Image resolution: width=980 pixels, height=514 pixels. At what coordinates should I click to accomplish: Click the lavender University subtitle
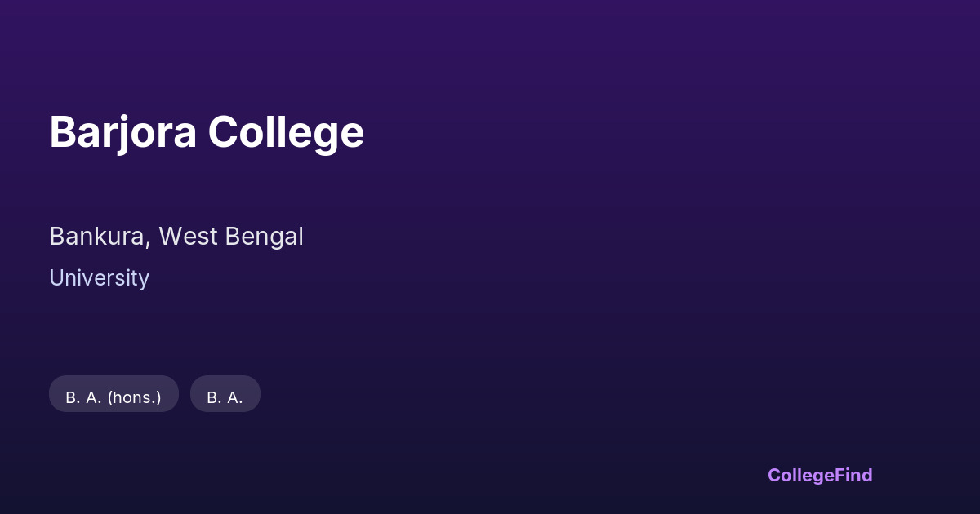coord(99,278)
